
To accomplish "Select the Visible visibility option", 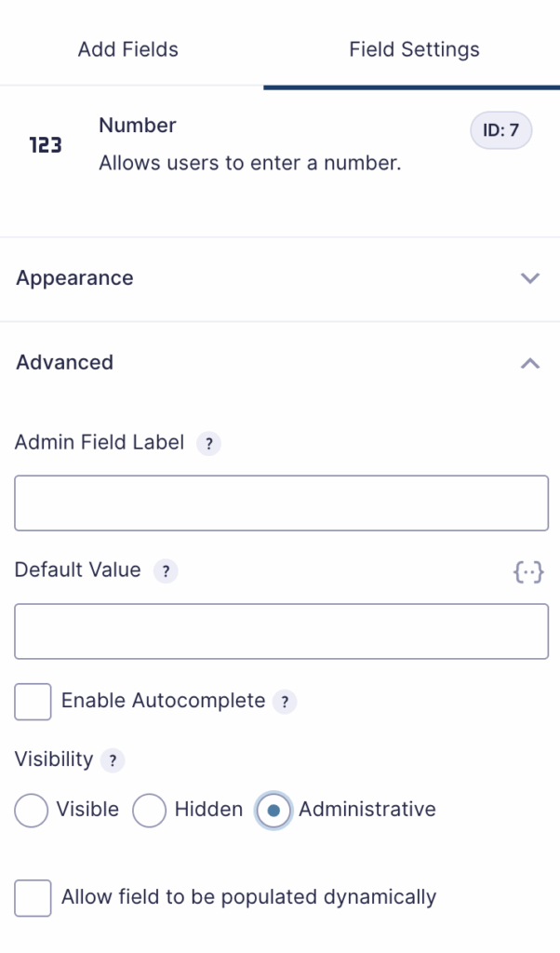I will (31, 811).
